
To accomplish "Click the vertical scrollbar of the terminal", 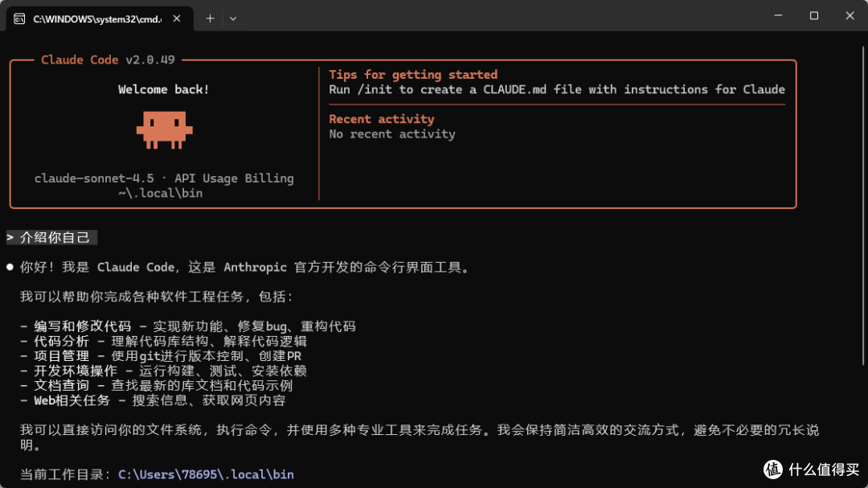I will [x=863, y=205].
